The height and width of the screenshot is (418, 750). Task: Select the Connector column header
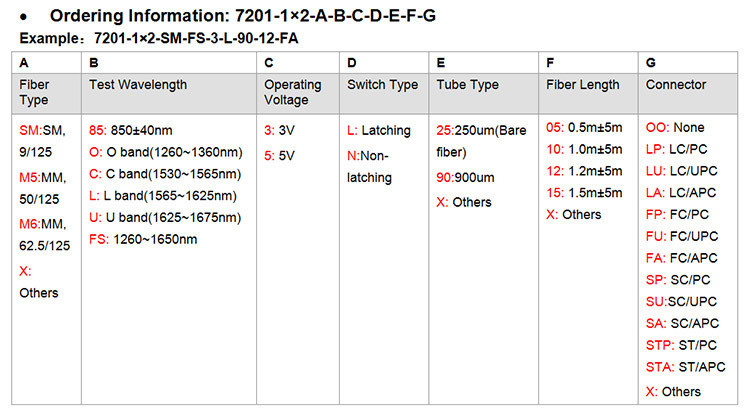pos(676,85)
